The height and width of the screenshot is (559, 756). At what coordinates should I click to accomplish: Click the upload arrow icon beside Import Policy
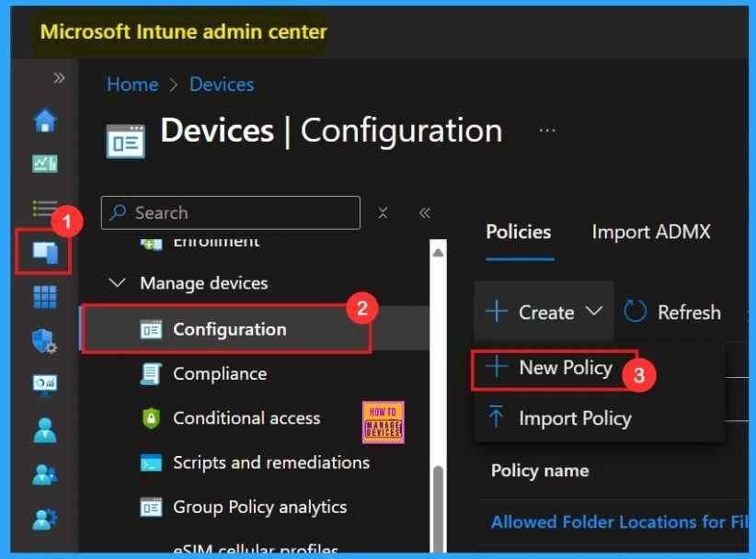point(496,417)
